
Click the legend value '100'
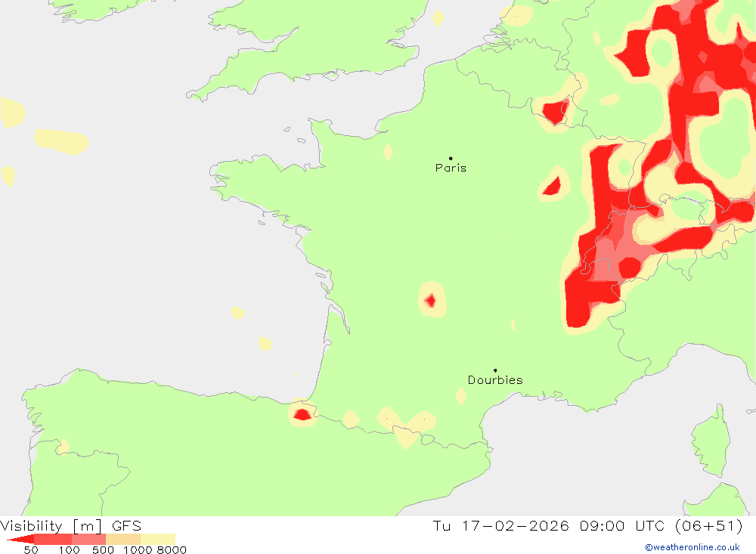(69, 550)
